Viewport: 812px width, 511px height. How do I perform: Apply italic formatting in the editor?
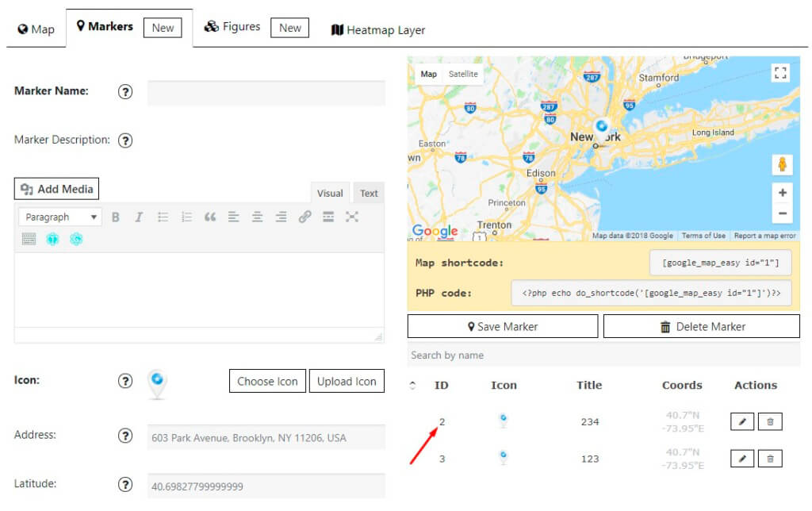click(x=139, y=217)
